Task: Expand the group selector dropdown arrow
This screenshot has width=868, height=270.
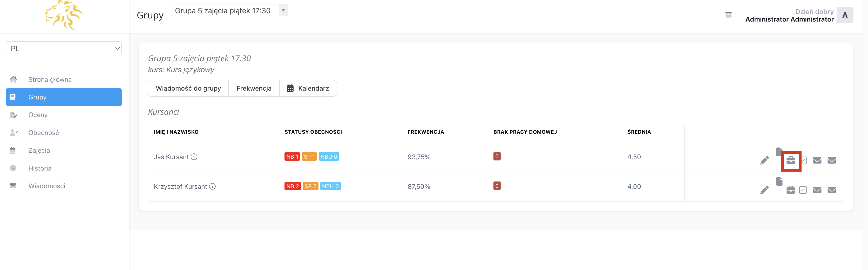Action: [283, 10]
